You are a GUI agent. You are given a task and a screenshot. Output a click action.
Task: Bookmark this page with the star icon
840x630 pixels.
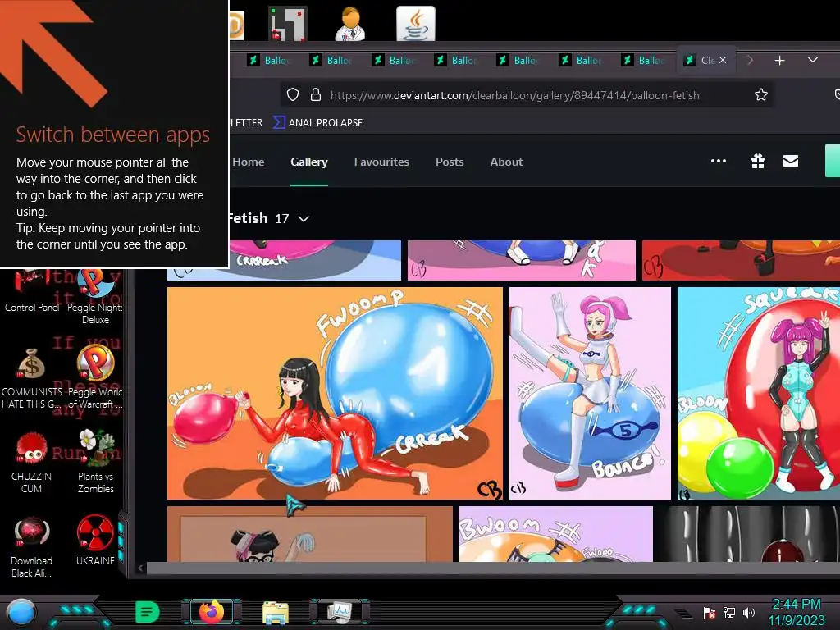tap(760, 95)
